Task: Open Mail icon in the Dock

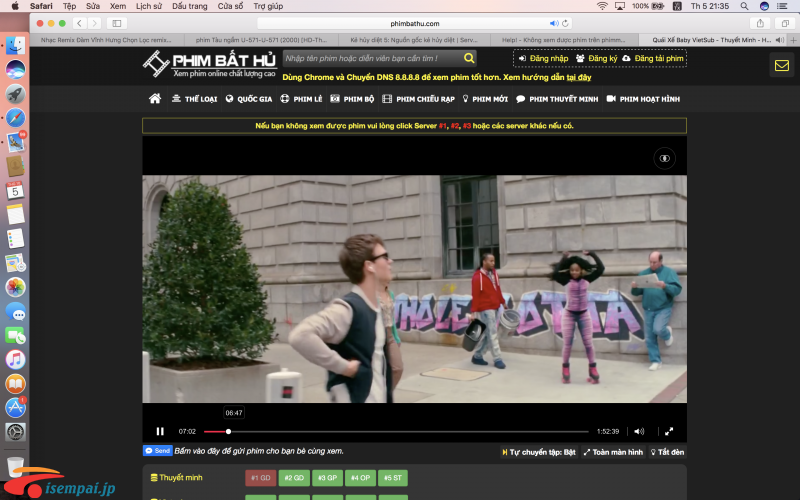Action: pyautogui.click(x=15, y=142)
